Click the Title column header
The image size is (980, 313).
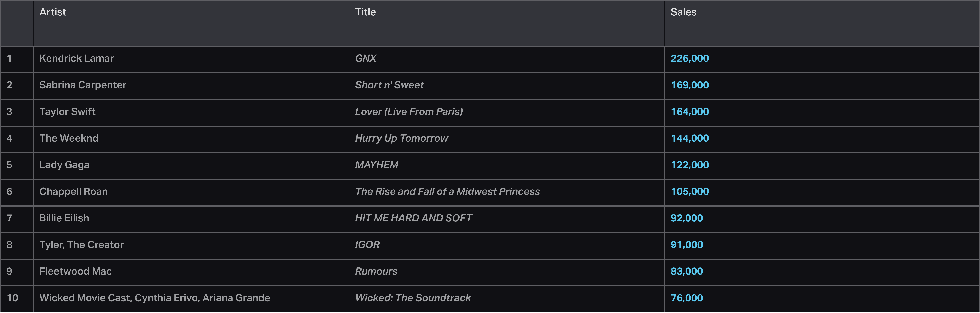[x=365, y=12]
